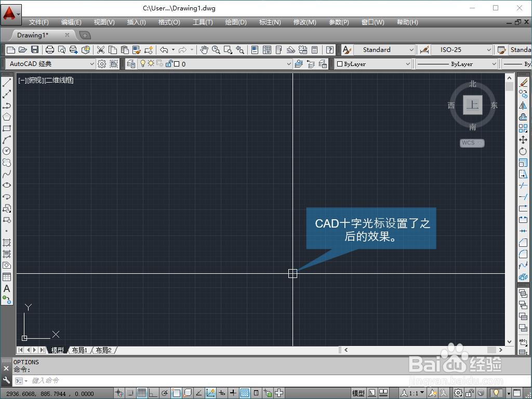Image resolution: width=532 pixels, height=399 pixels.
Task: Open the WCS coordinate system dropdown
Action: coord(472,143)
